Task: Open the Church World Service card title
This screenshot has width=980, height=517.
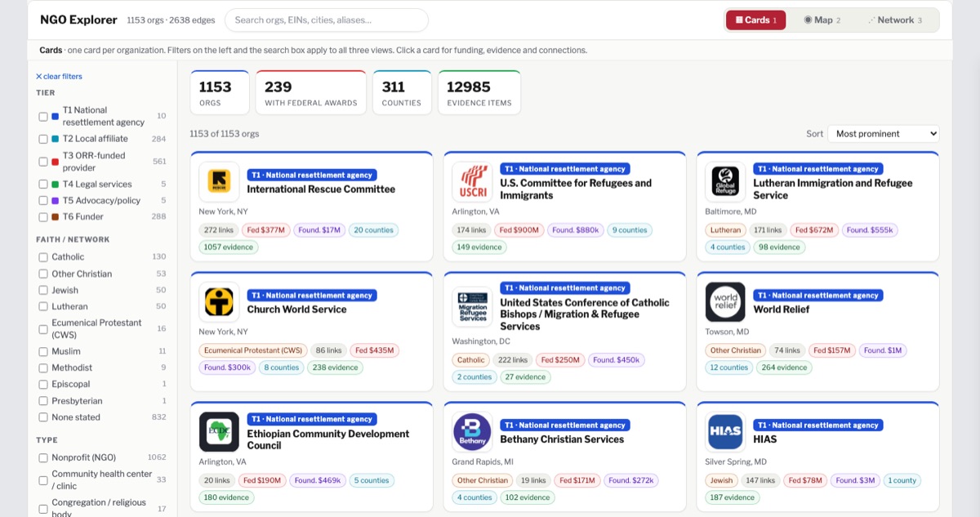Action: [296, 310]
